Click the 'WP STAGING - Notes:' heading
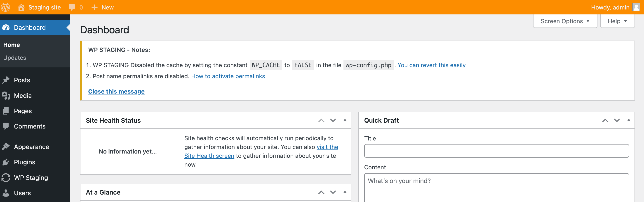This screenshot has height=202, width=644. 119,50
